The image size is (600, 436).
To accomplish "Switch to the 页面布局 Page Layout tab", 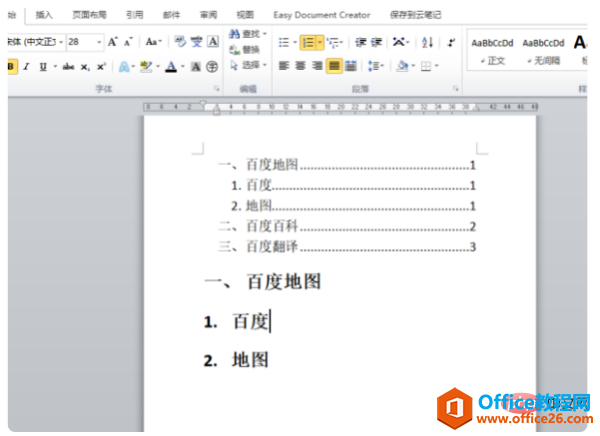I will 90,15.
